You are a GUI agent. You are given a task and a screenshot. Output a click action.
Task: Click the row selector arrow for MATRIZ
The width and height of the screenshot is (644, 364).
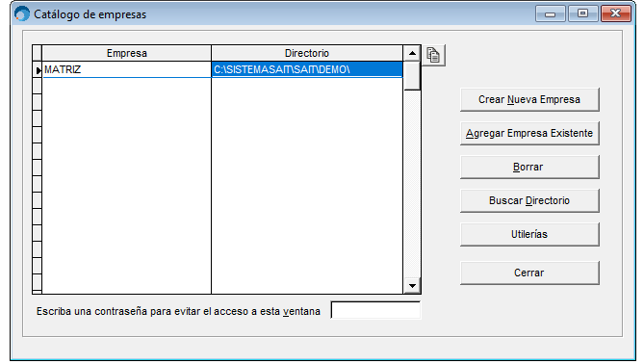pos(38,70)
